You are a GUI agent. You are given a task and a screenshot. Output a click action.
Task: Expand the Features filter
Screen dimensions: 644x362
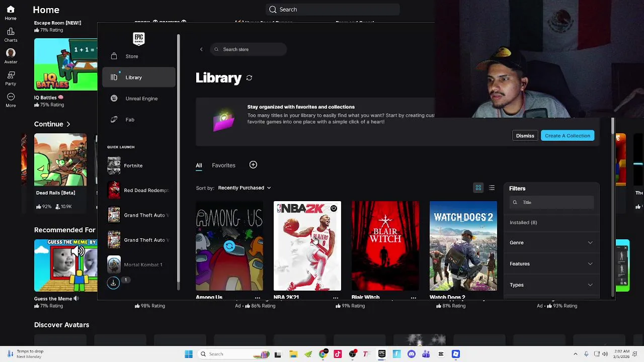click(551, 264)
